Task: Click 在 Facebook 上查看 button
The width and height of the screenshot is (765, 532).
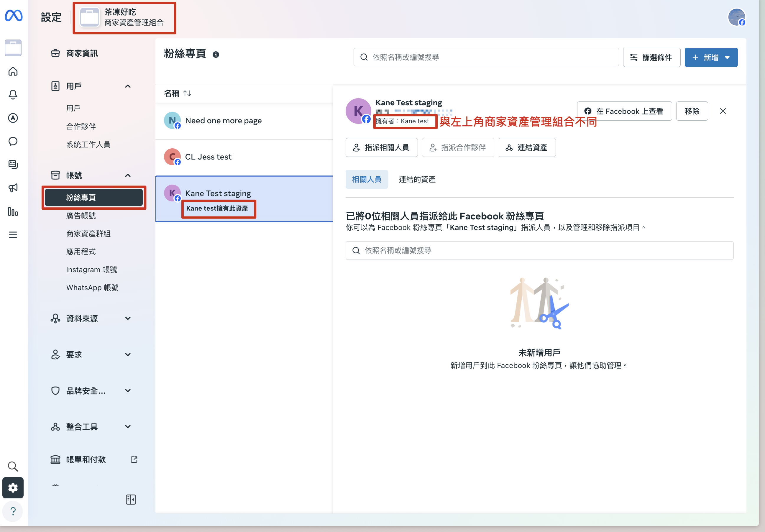Action: pos(624,111)
